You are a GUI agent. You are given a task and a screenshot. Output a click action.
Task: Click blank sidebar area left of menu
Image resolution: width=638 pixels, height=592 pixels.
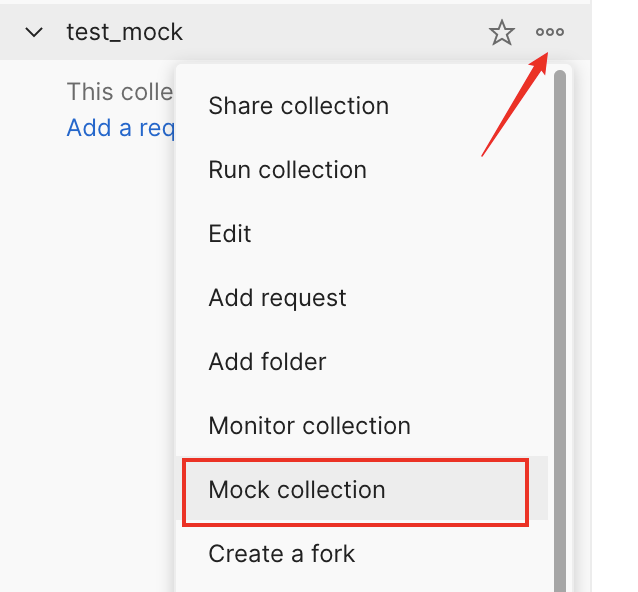[x=90, y=350]
